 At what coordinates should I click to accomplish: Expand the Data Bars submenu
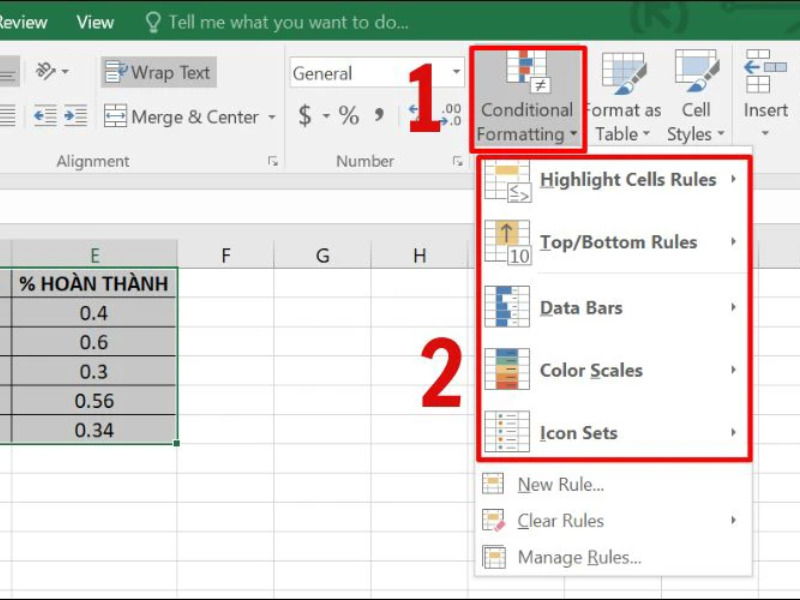coord(733,307)
